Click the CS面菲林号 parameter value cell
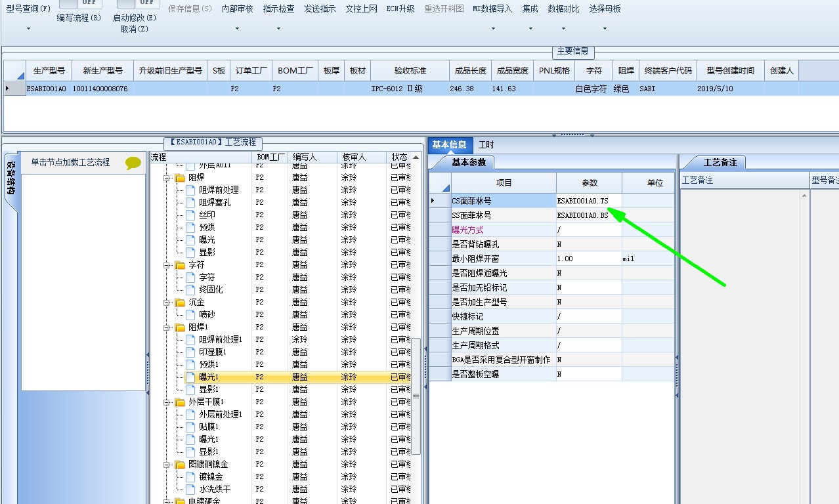839x504 pixels. (x=589, y=201)
